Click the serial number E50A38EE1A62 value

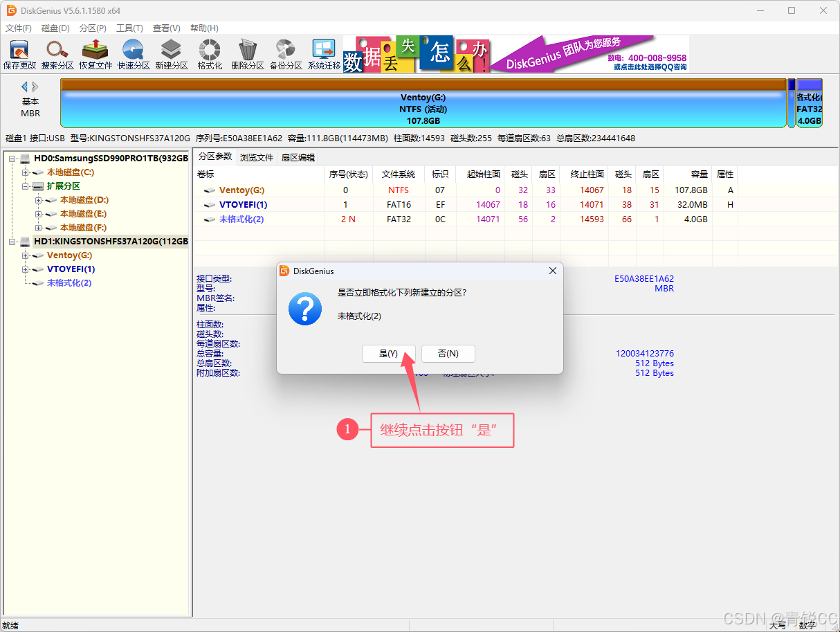pos(644,279)
